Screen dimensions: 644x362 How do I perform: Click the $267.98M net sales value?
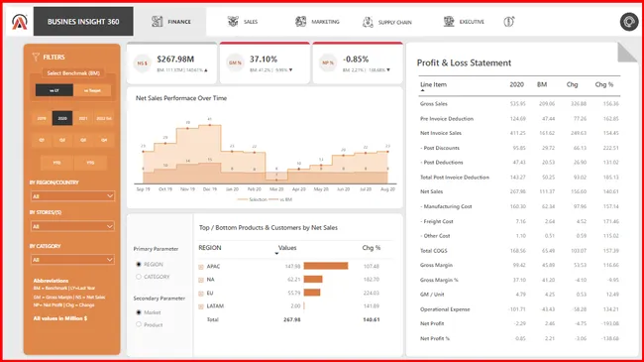[x=175, y=60]
